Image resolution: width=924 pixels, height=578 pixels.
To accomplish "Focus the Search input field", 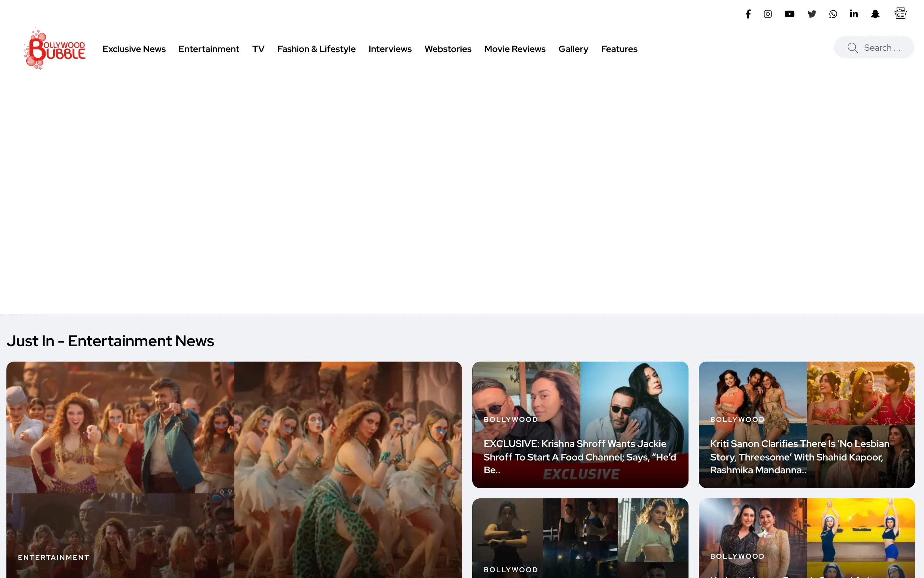I will pos(874,48).
